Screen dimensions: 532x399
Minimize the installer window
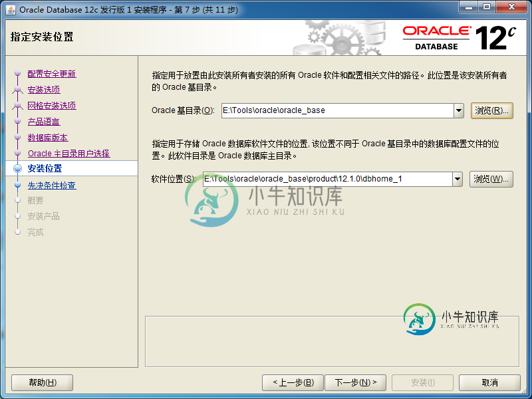click(469, 7)
